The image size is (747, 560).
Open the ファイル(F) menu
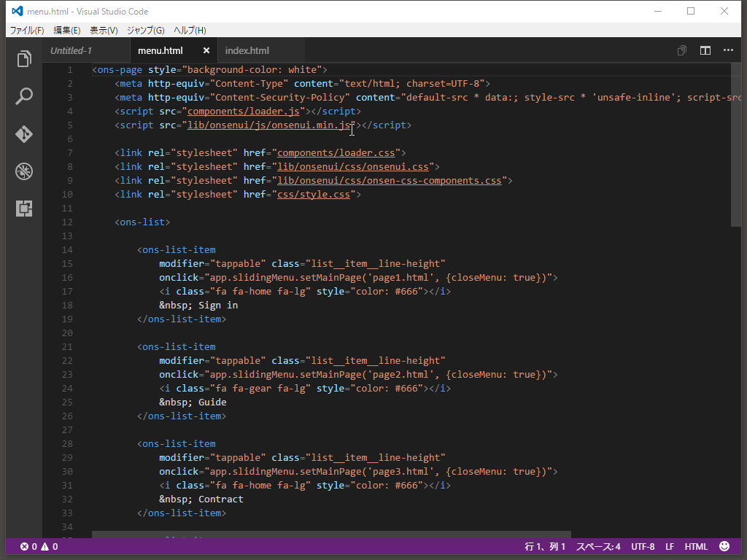point(27,31)
